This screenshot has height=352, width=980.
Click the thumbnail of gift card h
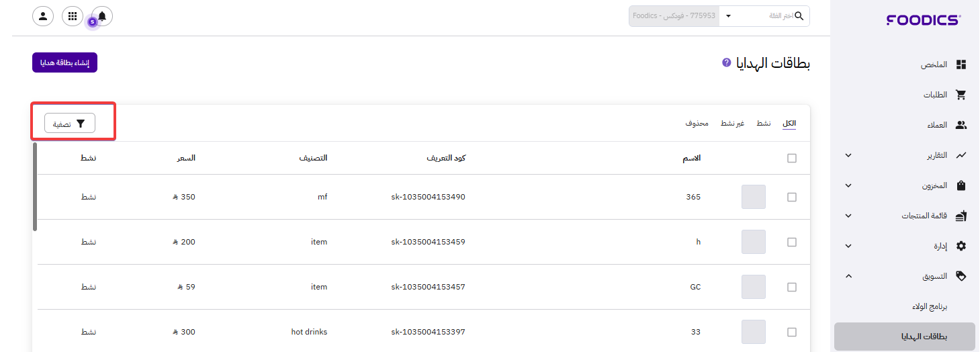click(x=753, y=242)
